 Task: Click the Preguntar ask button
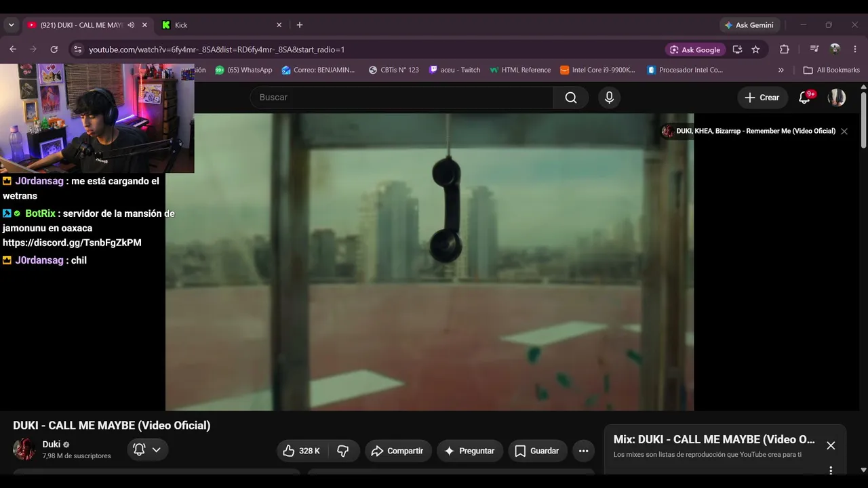click(469, 451)
